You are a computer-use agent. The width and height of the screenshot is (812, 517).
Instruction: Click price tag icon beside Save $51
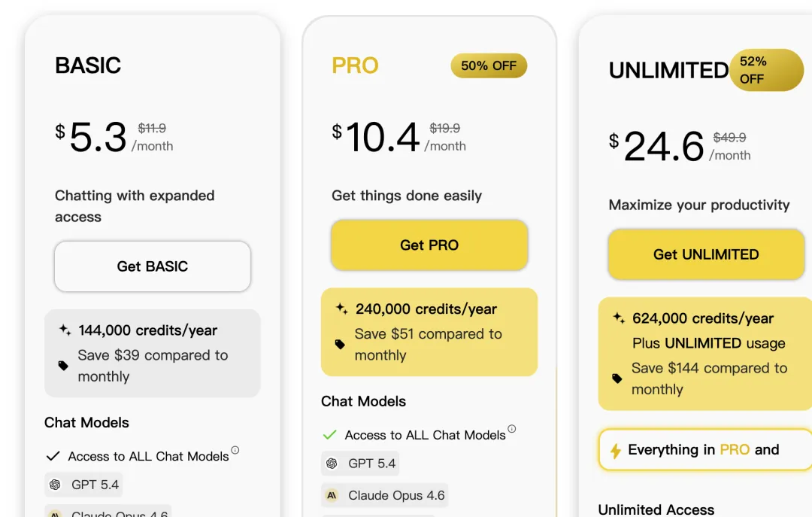point(340,345)
